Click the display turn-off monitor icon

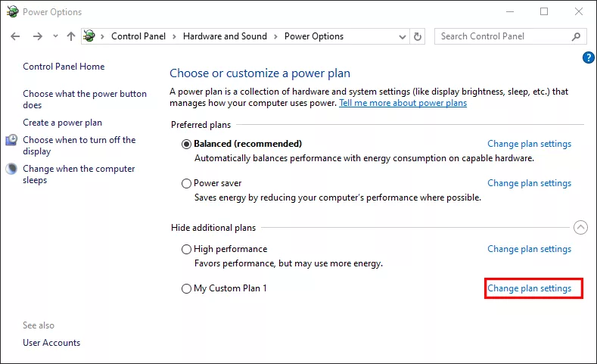pyautogui.click(x=11, y=140)
